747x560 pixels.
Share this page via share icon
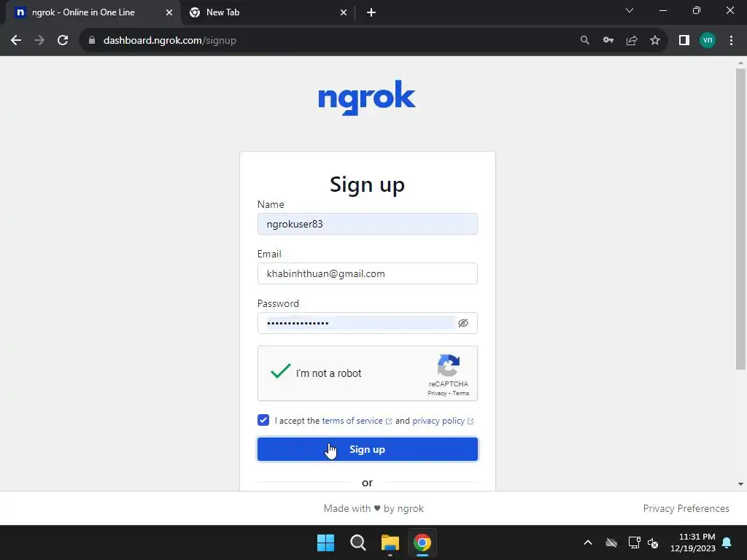pyautogui.click(x=632, y=41)
